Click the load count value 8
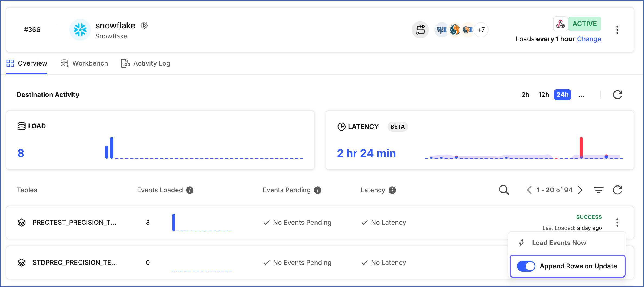 (x=21, y=153)
